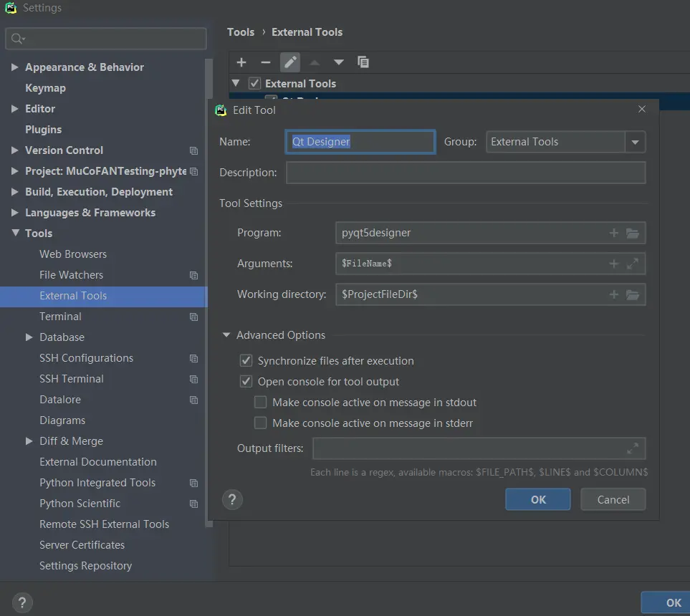Viewport: 690px width, 616px height.
Task: Click OK in Edit Tool dialog
Action: coord(538,499)
